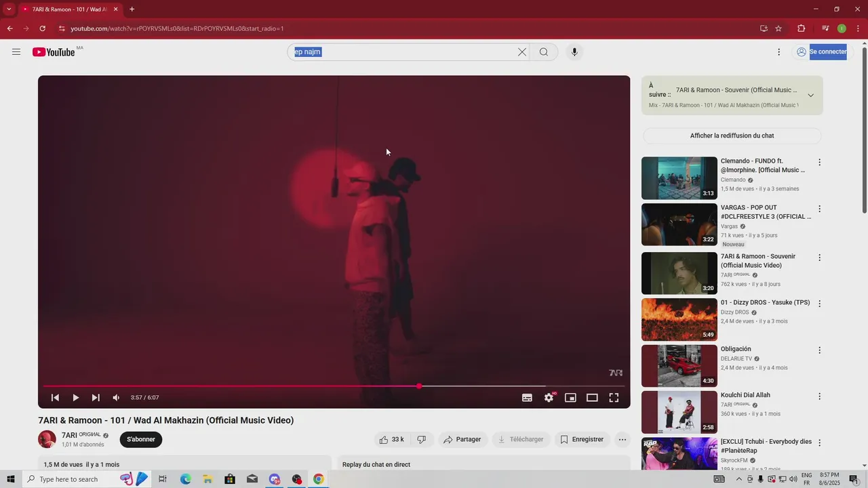Open the Clemando - FUNDO video thumbnail
Image resolution: width=868 pixels, height=488 pixels.
pos(679,178)
